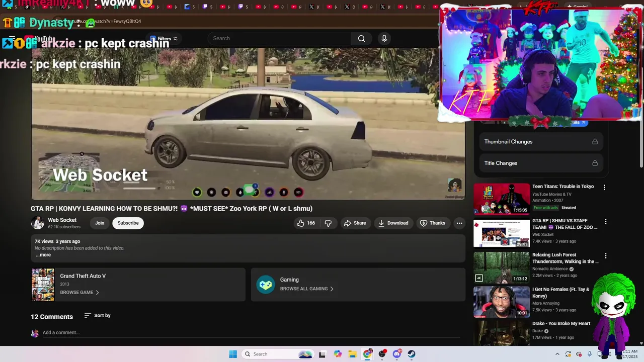Like the video with 166 likes
The width and height of the screenshot is (644, 362).
point(306,223)
